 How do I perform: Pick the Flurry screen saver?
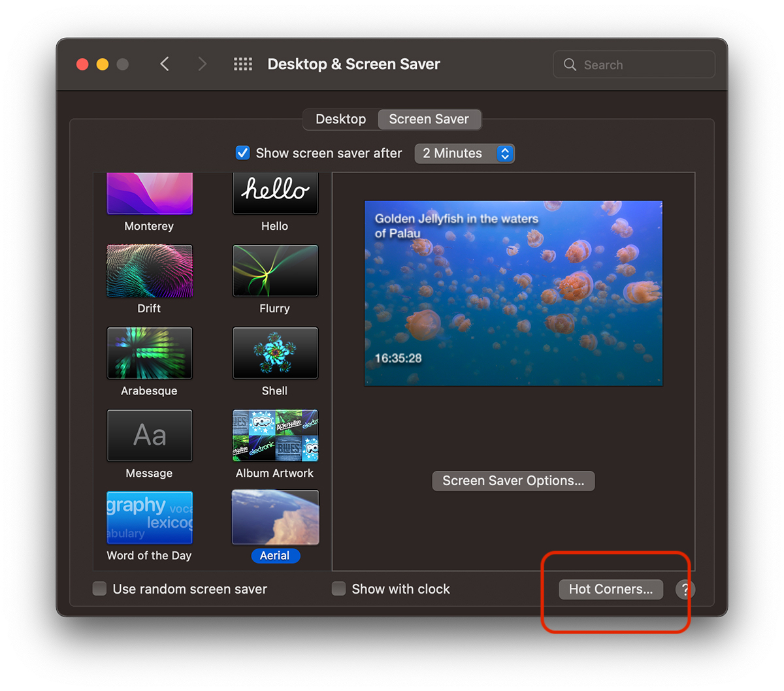275,271
